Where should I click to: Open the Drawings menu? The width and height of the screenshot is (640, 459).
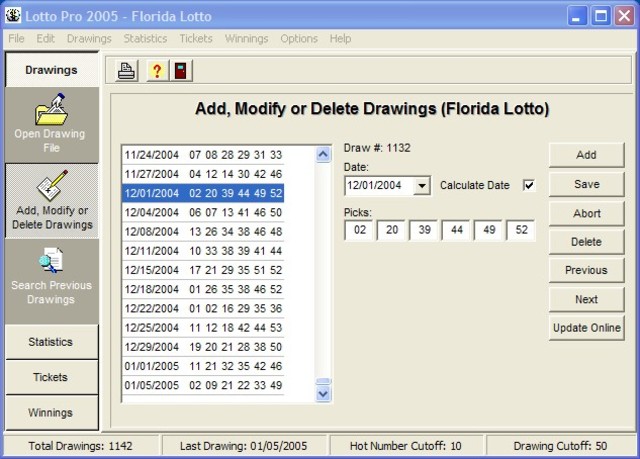tap(89, 38)
